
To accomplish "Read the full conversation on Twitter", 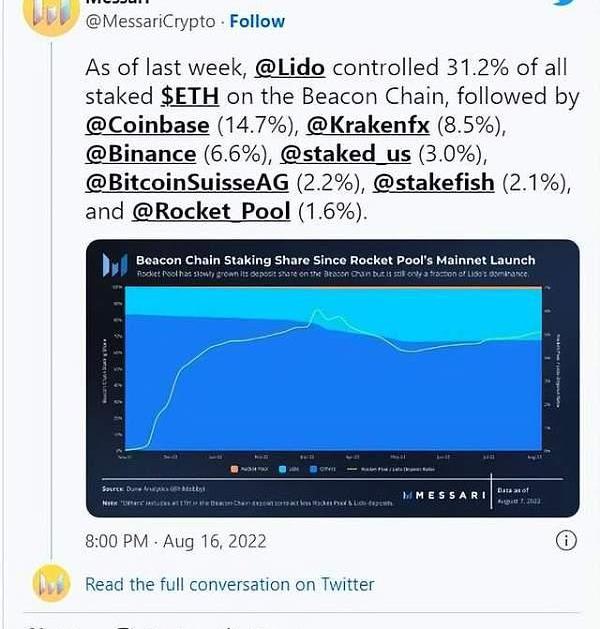I will (x=229, y=584).
